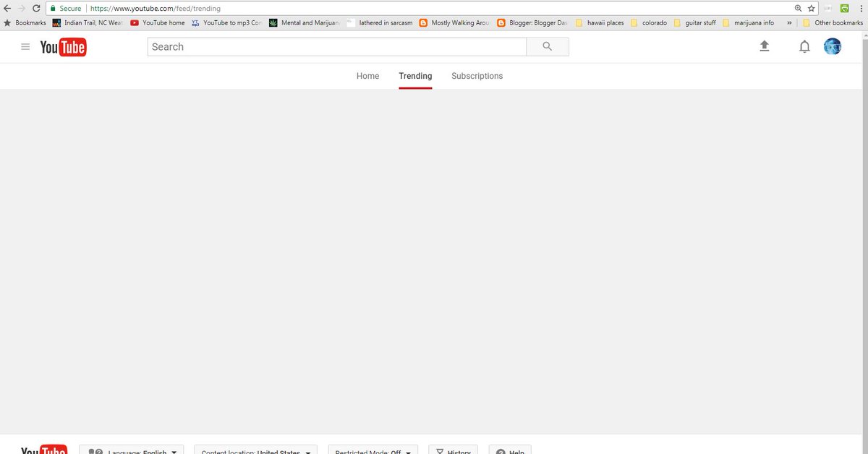
Task: Switch to the Subscriptions tab
Action: click(477, 76)
